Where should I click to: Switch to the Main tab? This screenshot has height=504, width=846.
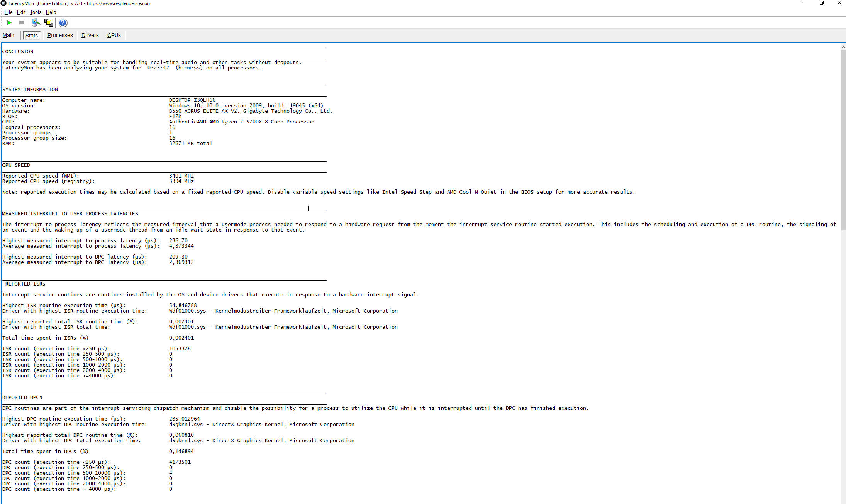click(8, 35)
